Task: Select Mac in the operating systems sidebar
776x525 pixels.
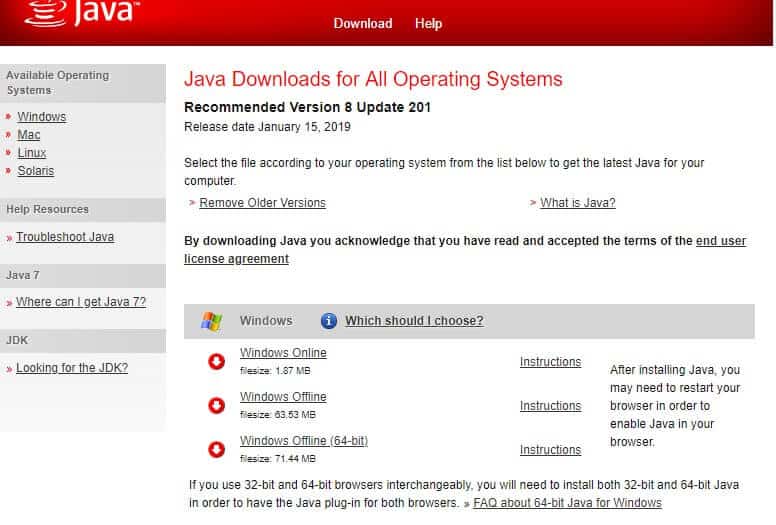Action: pos(29,135)
